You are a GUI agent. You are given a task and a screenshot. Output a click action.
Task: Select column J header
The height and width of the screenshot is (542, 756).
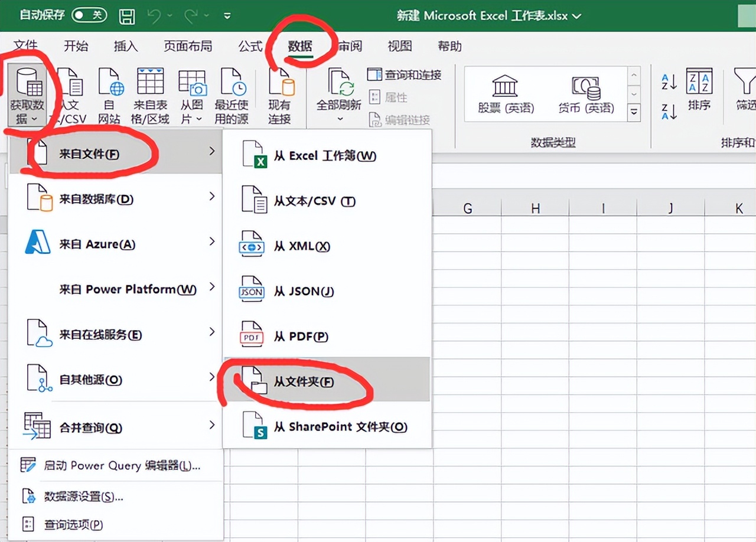(x=671, y=208)
